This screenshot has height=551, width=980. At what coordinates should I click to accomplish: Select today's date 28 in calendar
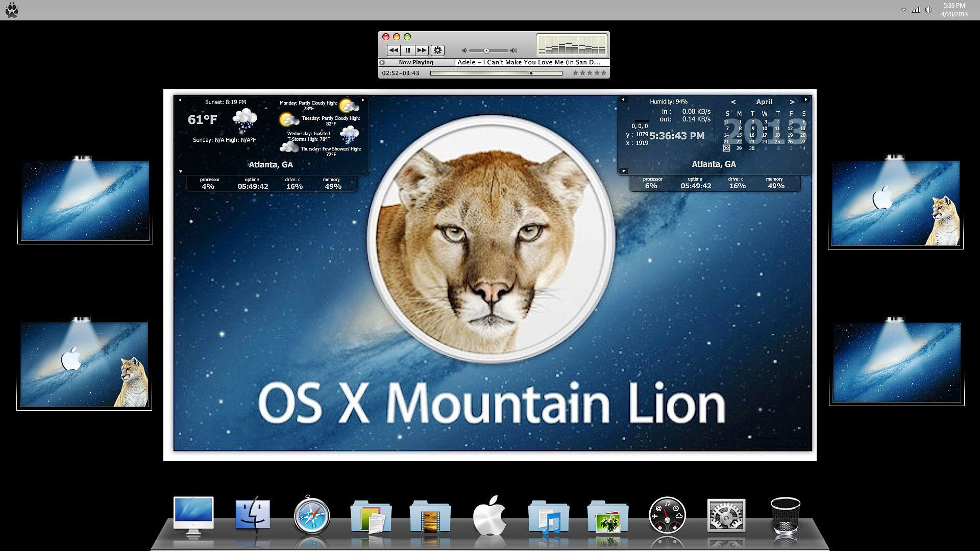[x=726, y=148]
